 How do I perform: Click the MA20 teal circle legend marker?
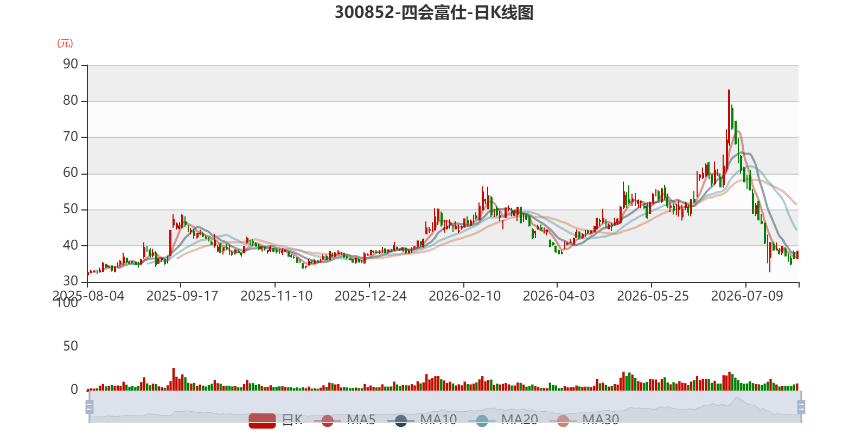coord(482,420)
